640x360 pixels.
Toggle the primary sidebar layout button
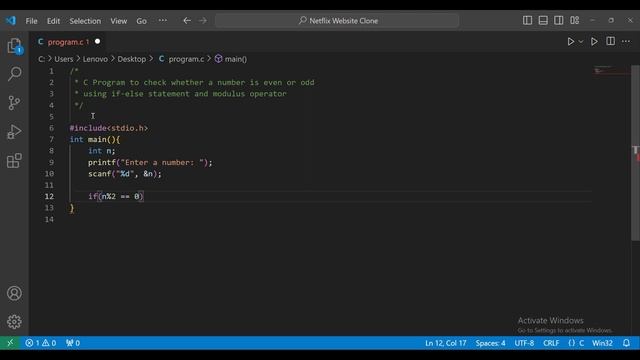(527, 20)
